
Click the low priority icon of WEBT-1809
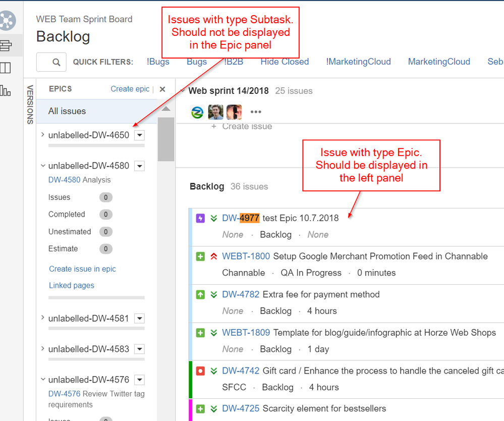click(x=214, y=333)
